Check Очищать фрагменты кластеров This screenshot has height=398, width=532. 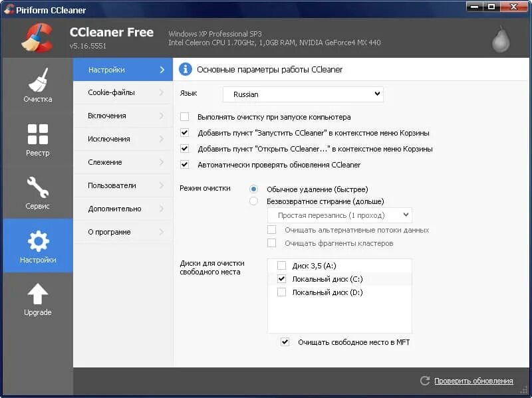point(271,243)
